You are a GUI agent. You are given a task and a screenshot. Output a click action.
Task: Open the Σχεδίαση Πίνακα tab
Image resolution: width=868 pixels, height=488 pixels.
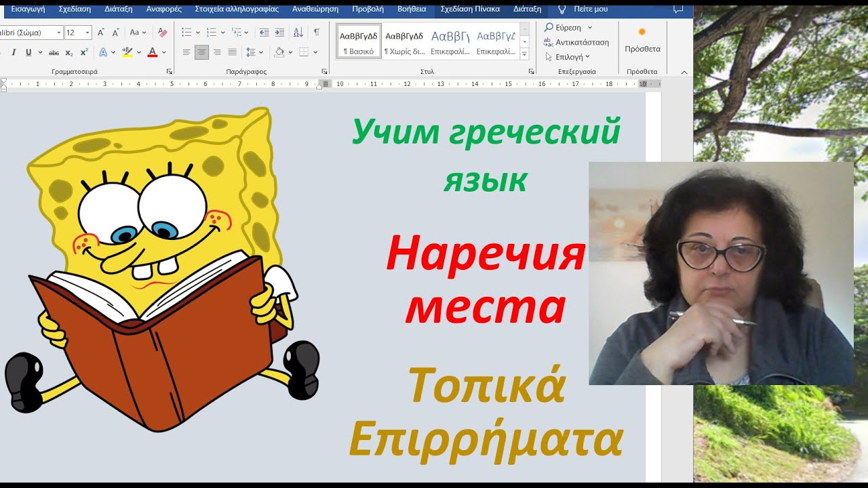(470, 9)
